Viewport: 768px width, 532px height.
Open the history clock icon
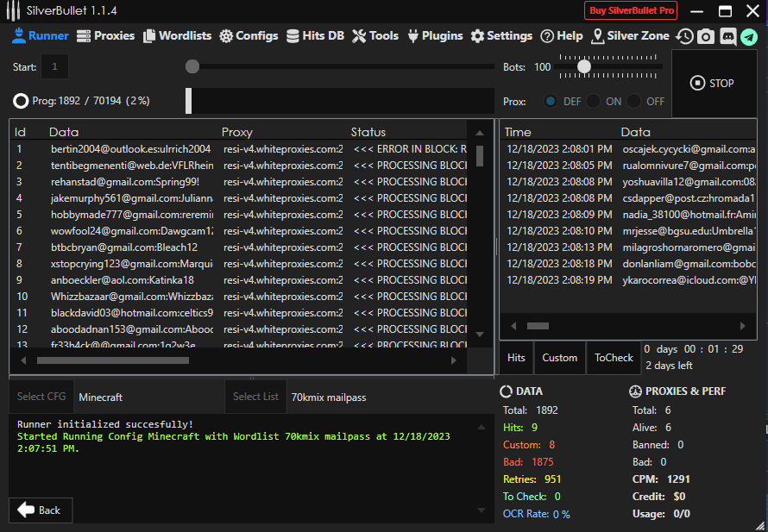tap(684, 36)
